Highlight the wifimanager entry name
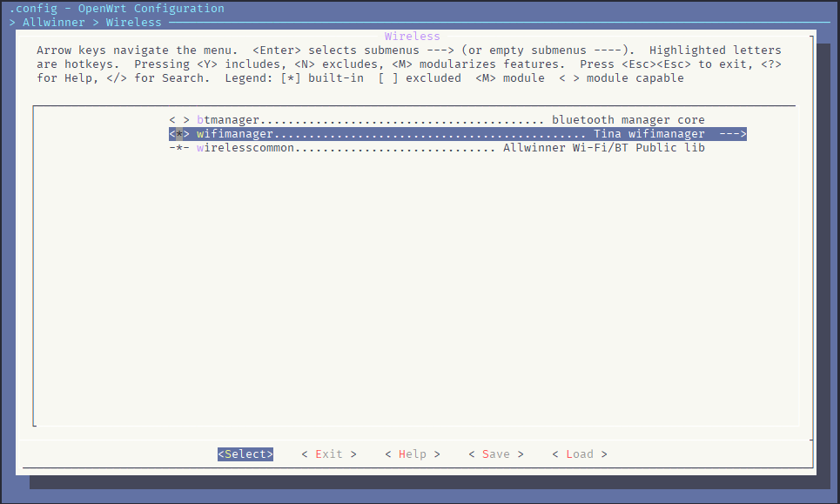Image resolution: width=840 pixels, height=504 pixels. (235, 134)
